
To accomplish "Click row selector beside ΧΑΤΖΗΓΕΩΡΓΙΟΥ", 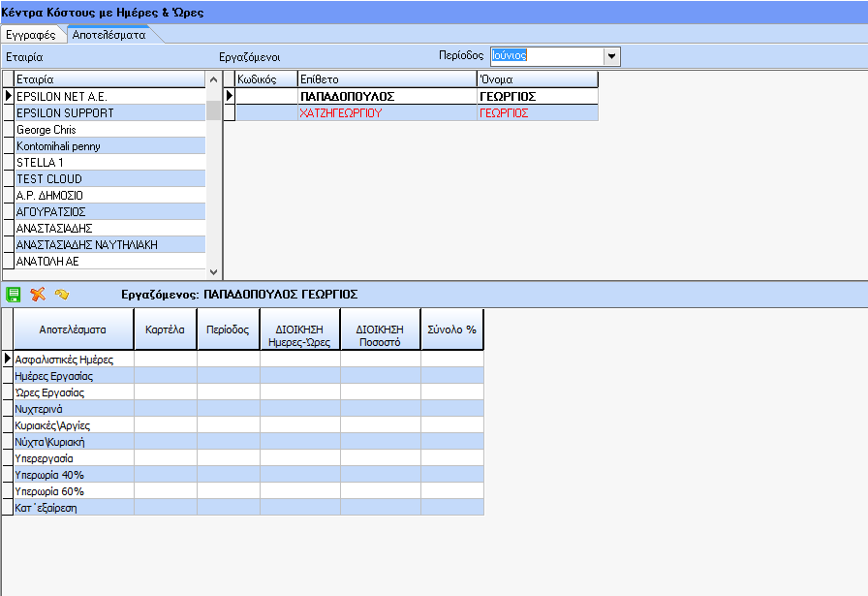I will tap(230, 113).
